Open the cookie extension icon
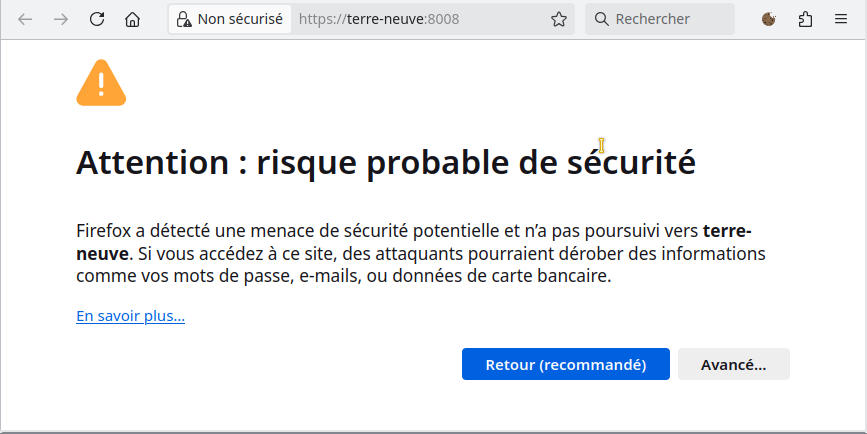Screen dimensions: 867x434 coord(768,19)
